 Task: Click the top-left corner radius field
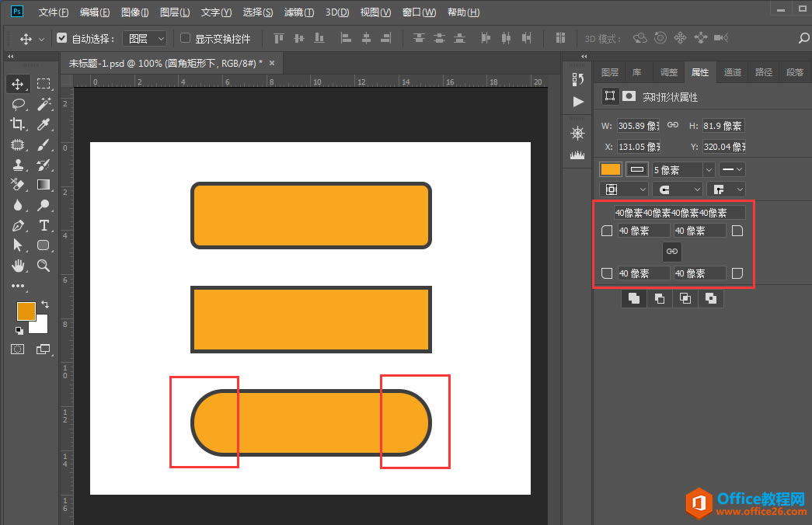point(643,231)
